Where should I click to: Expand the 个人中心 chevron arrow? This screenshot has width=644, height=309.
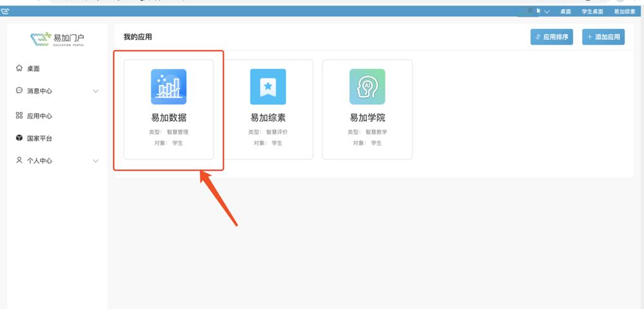[x=95, y=161]
